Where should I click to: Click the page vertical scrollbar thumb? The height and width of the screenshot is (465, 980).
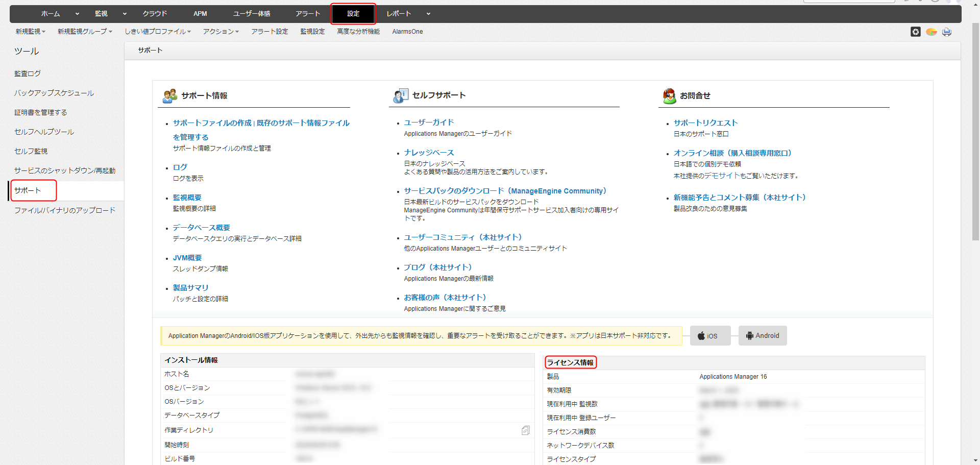(x=975, y=133)
